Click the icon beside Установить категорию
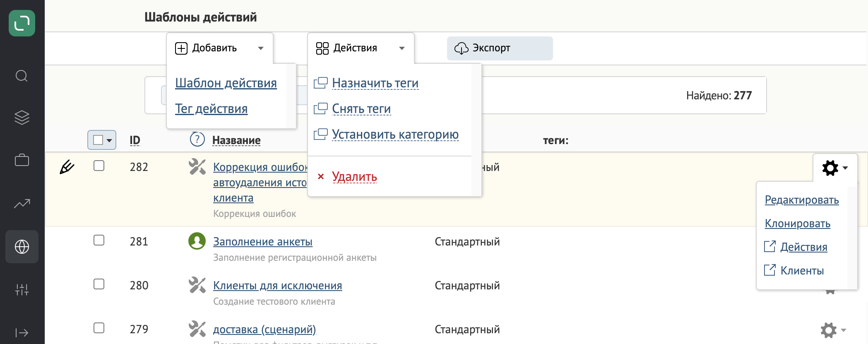 click(x=321, y=134)
